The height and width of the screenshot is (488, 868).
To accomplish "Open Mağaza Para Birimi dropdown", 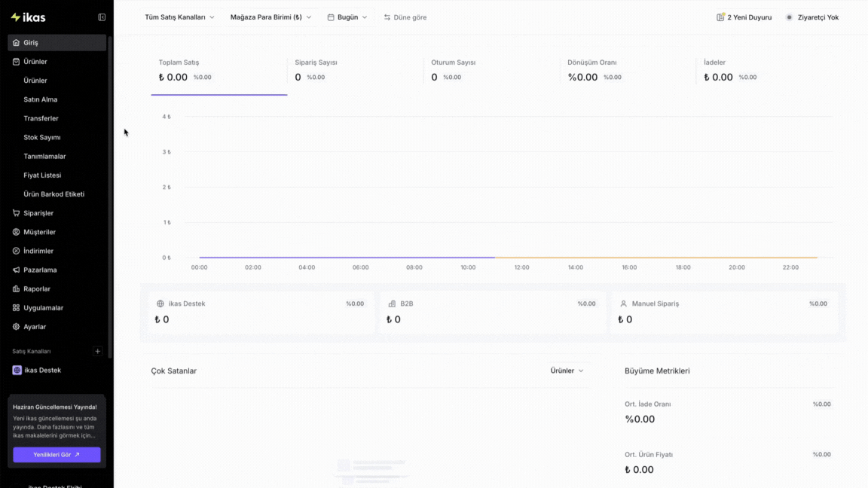I will click(x=270, y=17).
